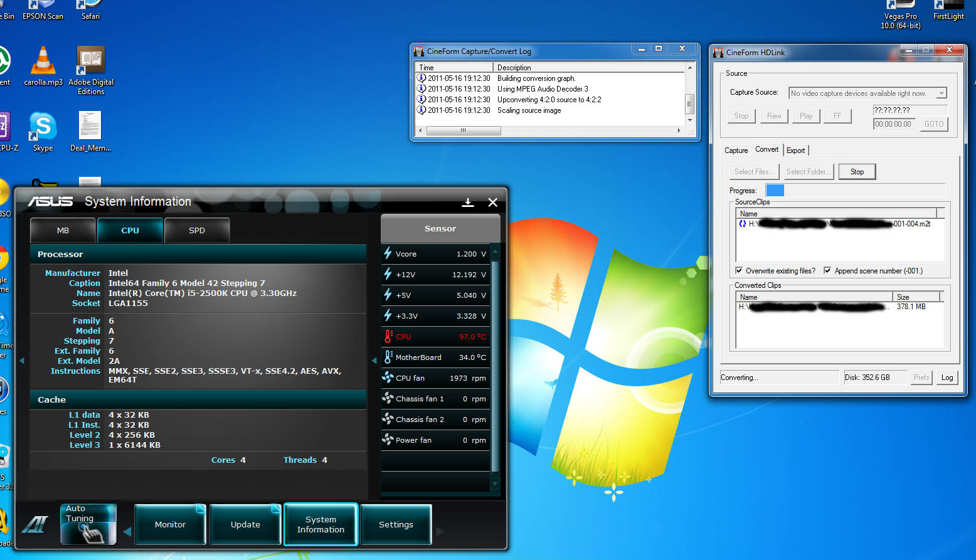The height and width of the screenshot is (560, 976).
Task: Click the Sensor panel header
Action: [x=440, y=228]
